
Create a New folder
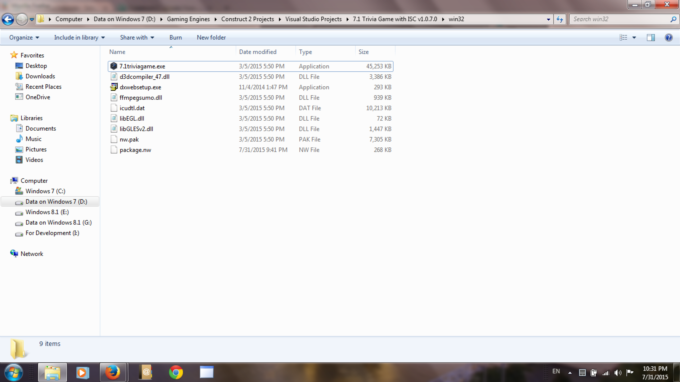(211, 38)
